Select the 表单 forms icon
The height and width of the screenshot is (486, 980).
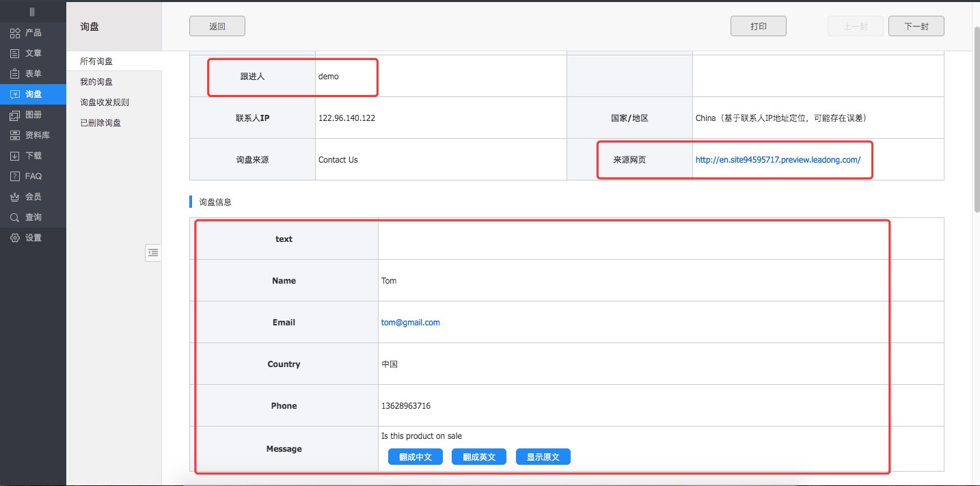(x=15, y=74)
